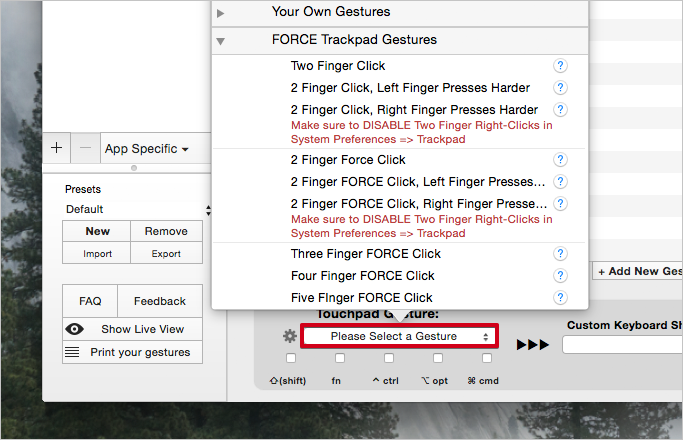Enable the ctrl modifier checkbox
Viewport: 683px width, 440px height.
[389, 358]
